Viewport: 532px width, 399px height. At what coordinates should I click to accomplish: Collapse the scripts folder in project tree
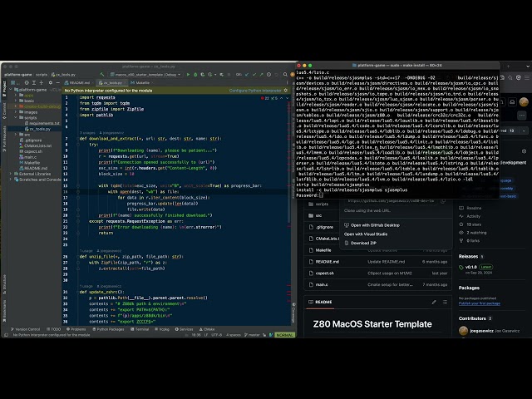16,117
